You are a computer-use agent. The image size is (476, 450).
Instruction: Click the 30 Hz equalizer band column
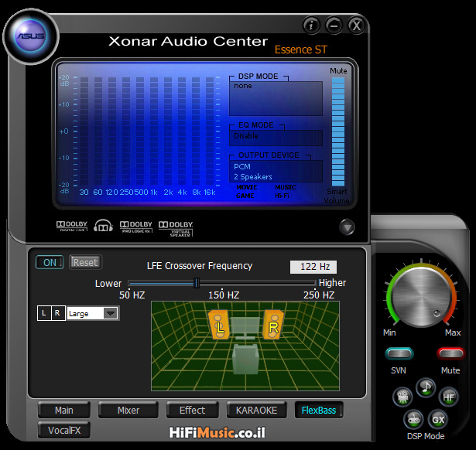click(x=84, y=131)
